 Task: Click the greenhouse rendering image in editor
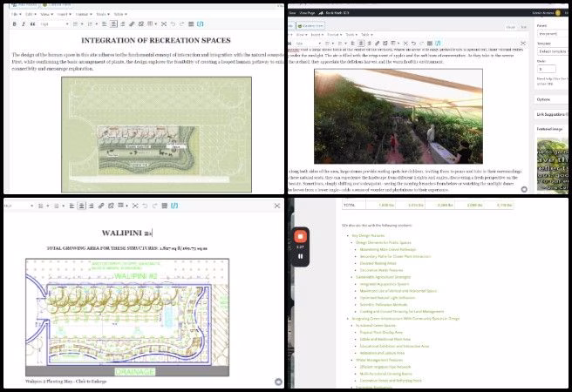tap(398, 116)
